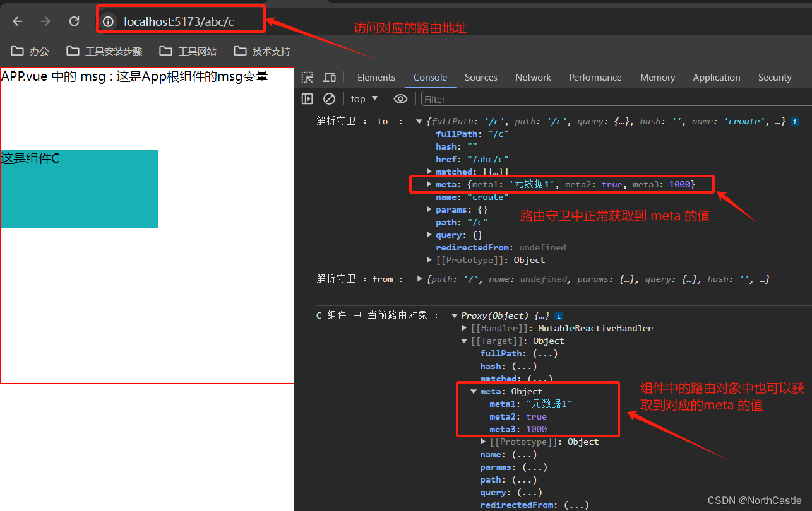This screenshot has width=812, height=511.
Task: Show the console sidebar
Action: [307, 98]
